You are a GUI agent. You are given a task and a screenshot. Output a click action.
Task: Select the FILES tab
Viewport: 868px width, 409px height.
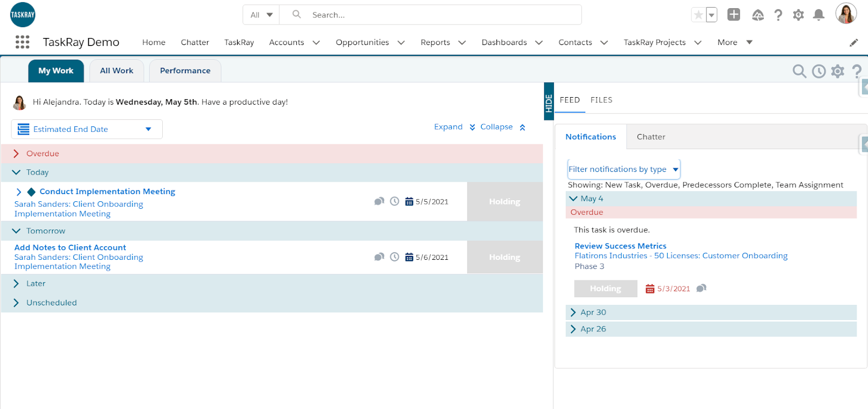point(602,100)
